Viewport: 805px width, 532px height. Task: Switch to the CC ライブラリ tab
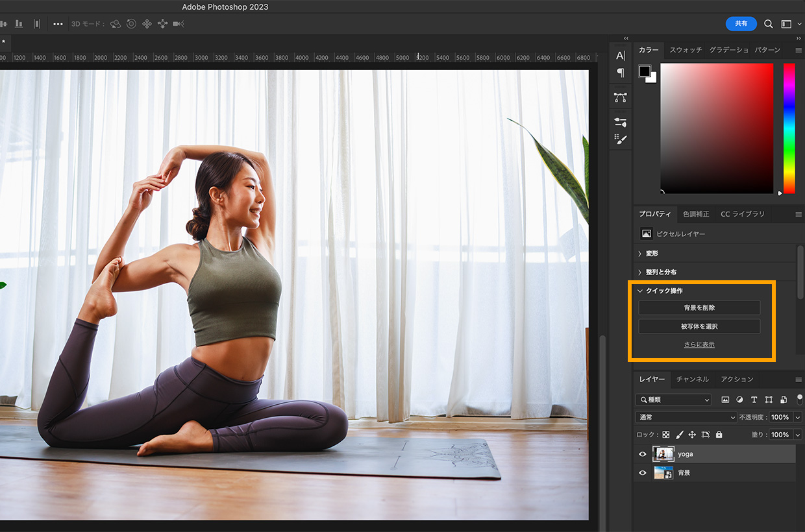[x=743, y=214]
